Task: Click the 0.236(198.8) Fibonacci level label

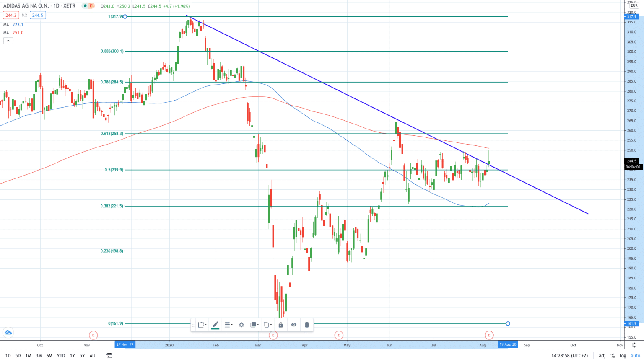Action: click(x=112, y=251)
